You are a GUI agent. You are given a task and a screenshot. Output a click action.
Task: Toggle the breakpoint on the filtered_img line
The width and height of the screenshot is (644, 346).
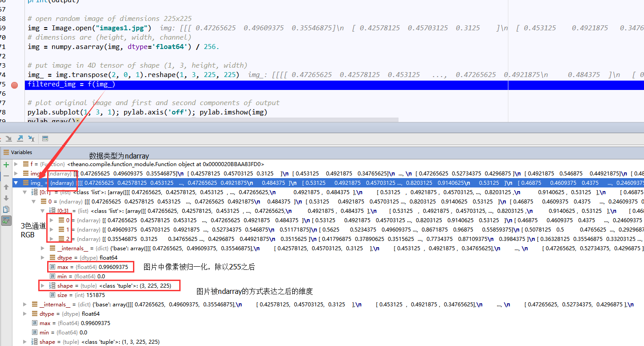(14, 85)
